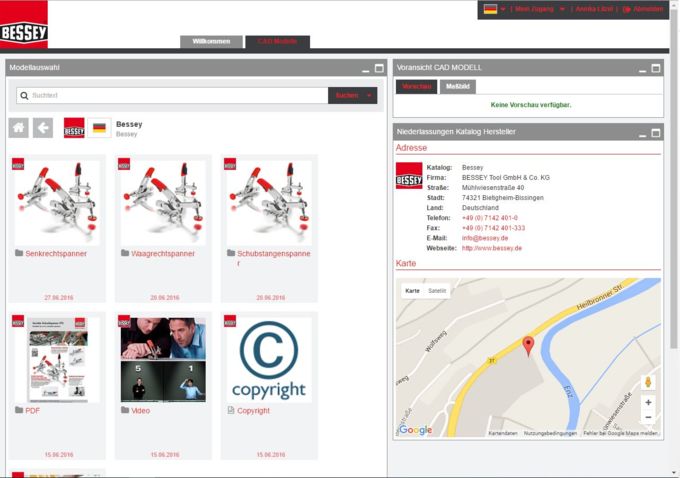Image resolution: width=680 pixels, height=478 pixels.
Task: Open the Schubstangenspanner thumbnail image
Action: 269,202
